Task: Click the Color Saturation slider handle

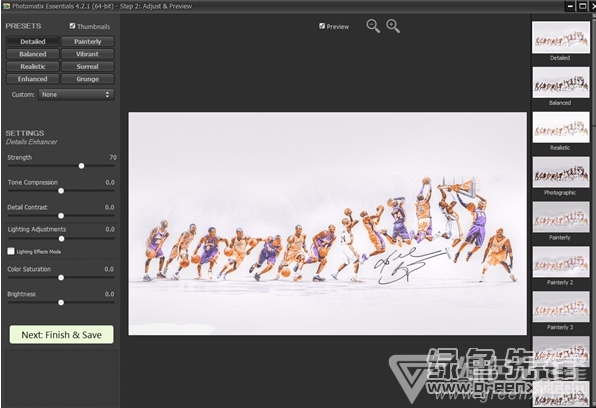Action: pyautogui.click(x=61, y=278)
